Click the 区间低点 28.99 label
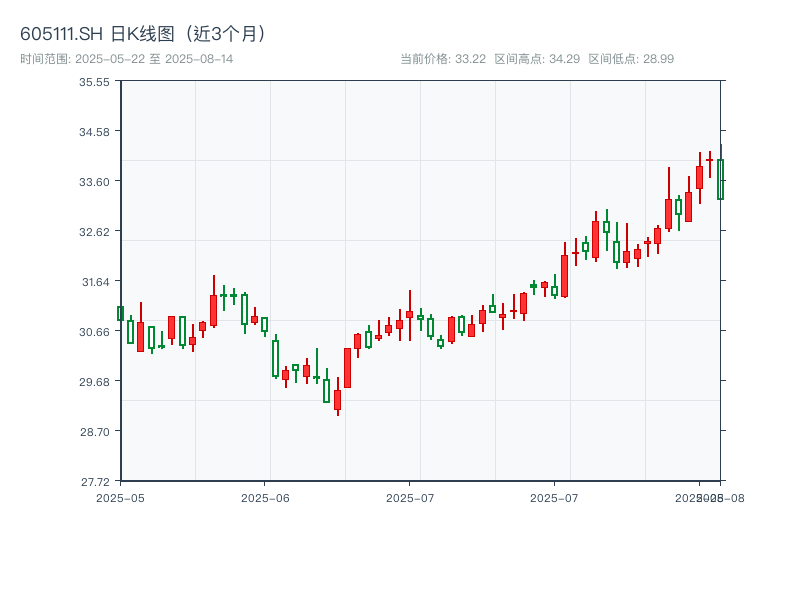This screenshot has height=600, width=800. (631, 59)
